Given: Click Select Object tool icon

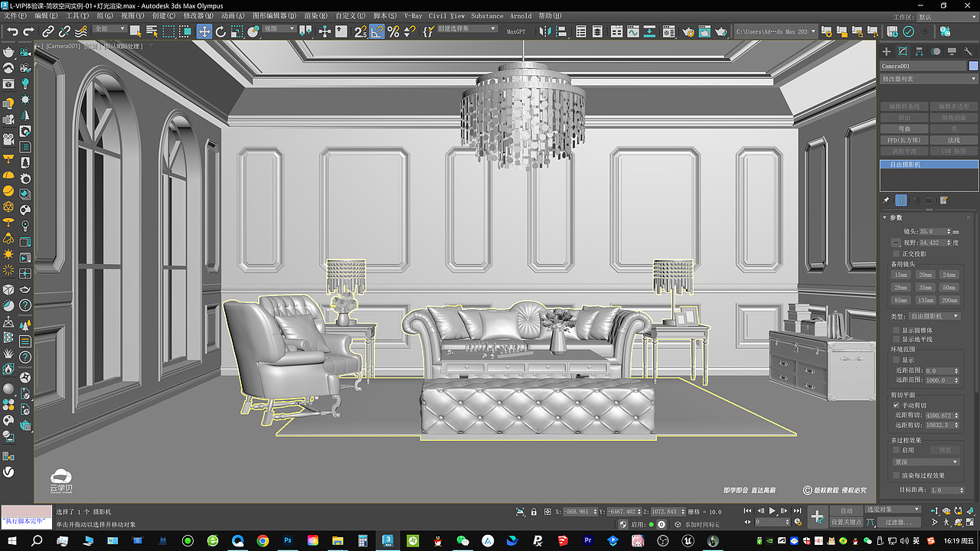Looking at the screenshot, I should point(136,31).
